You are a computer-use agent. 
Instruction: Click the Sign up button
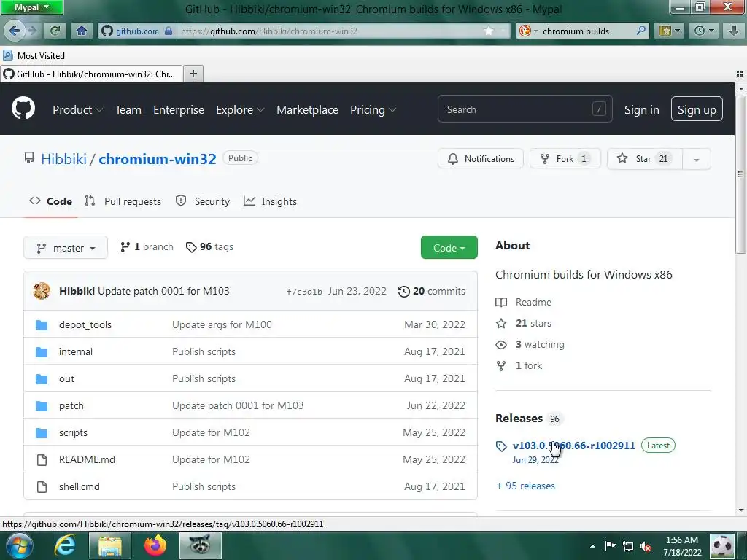point(697,109)
